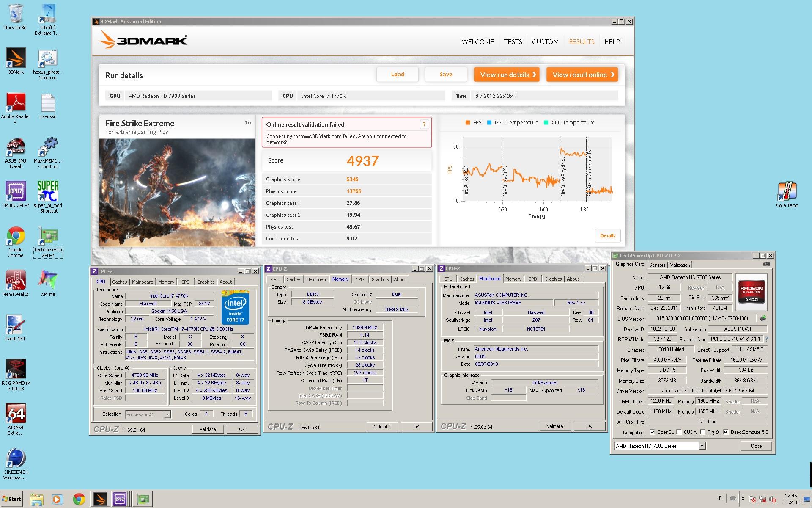Screen dimensions: 812x508
Task: Open the CUSTOM tab in 3DMark
Action: (545, 41)
